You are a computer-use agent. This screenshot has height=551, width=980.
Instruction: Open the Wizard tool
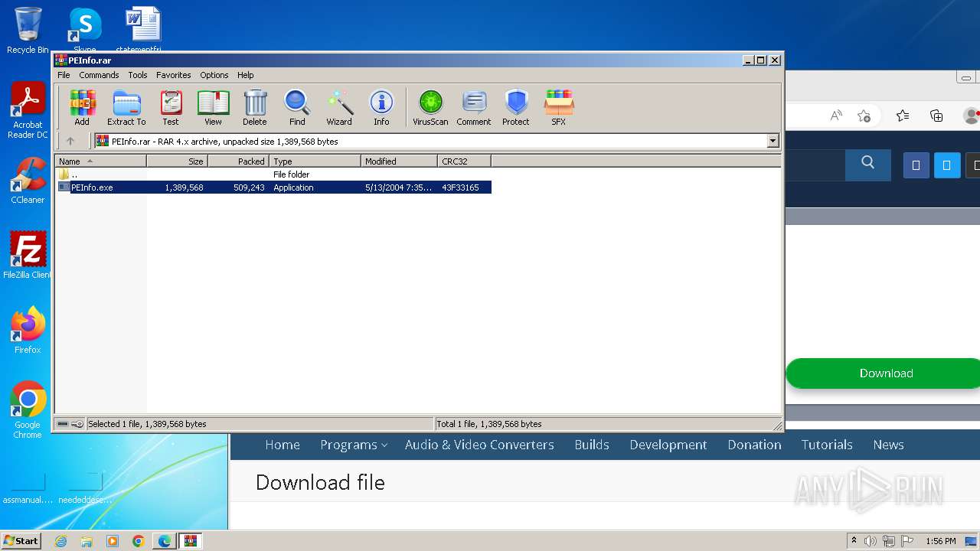(339, 107)
